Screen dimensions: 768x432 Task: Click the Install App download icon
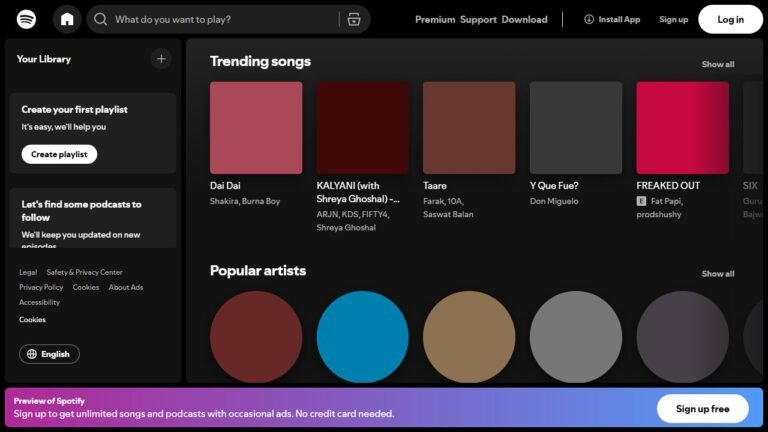(589, 20)
